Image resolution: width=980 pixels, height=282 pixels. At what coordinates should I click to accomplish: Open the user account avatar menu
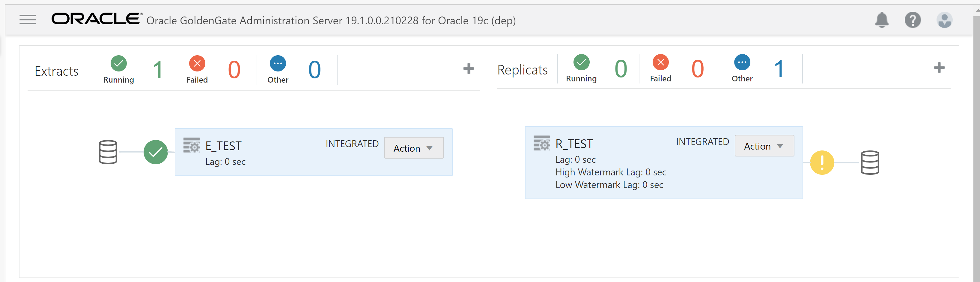[944, 20]
